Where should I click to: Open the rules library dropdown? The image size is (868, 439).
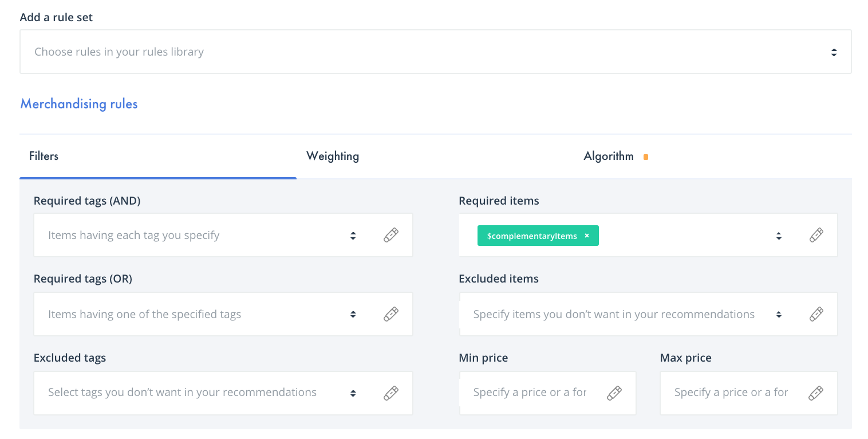(435, 52)
